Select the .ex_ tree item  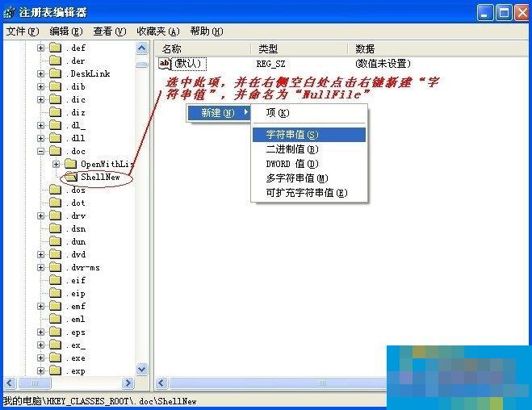77,345
